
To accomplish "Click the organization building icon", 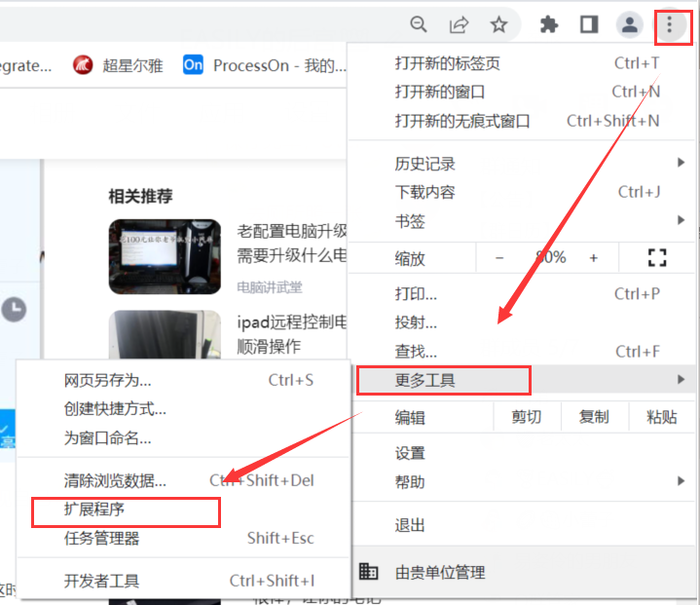I will click(x=368, y=571).
